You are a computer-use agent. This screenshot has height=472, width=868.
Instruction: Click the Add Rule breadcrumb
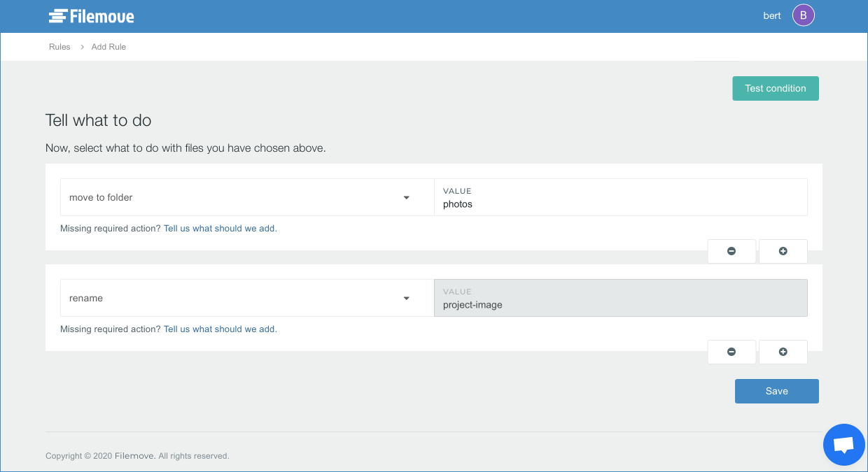point(108,47)
